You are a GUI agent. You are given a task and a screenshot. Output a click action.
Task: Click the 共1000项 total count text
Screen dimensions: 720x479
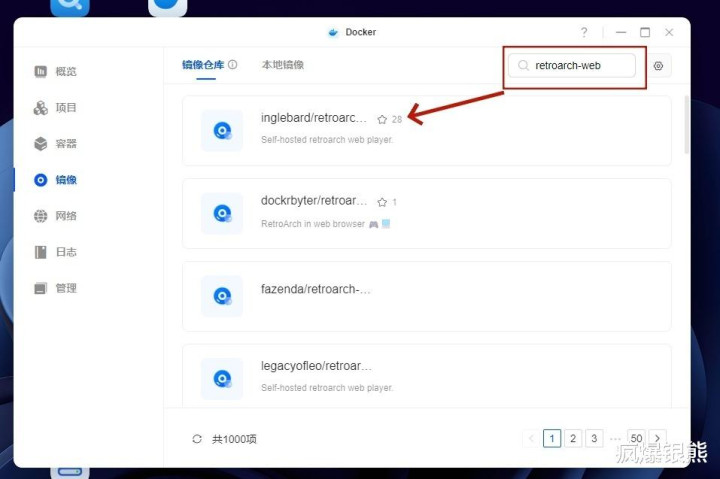tap(234, 440)
